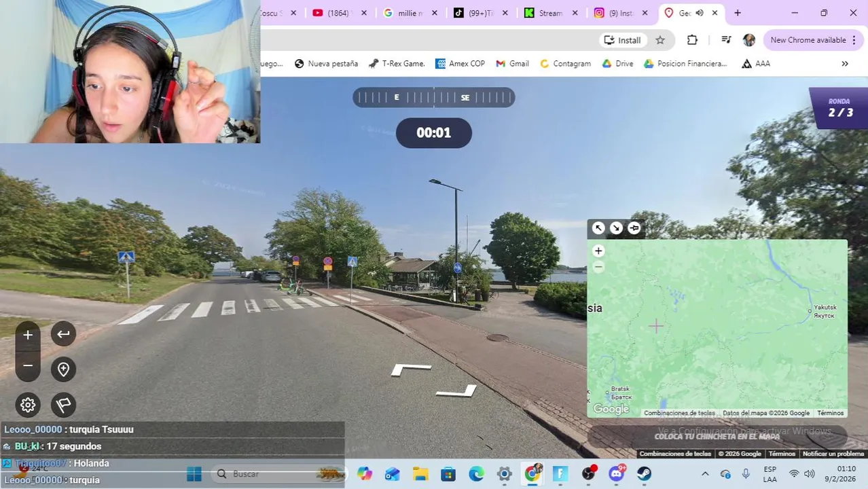868x489 pixels.
Task: Open the Posicion Financiera bookmark
Action: pos(685,63)
